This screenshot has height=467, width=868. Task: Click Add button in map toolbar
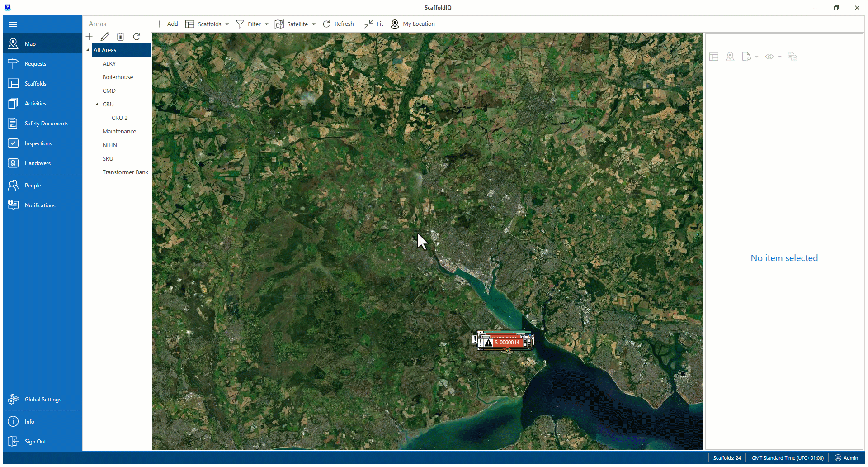(167, 24)
